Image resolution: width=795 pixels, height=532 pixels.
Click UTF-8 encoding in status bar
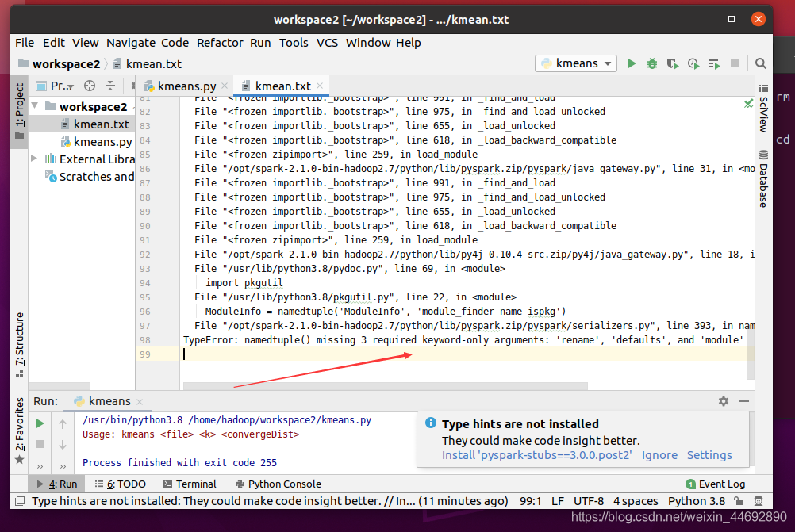pyautogui.click(x=589, y=501)
